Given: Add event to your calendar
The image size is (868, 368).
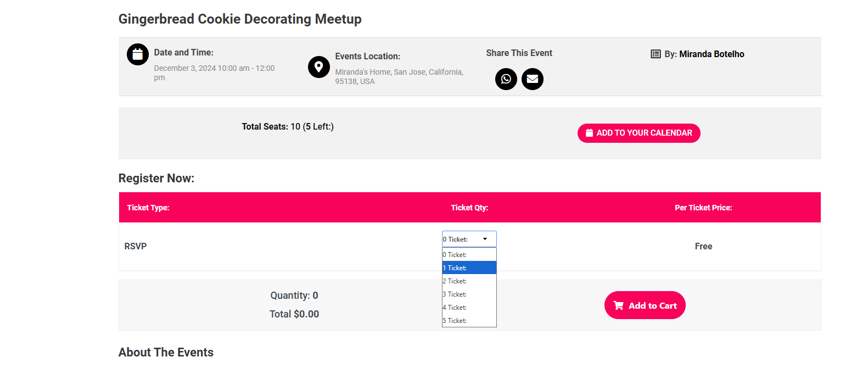Looking at the screenshot, I should coord(639,133).
